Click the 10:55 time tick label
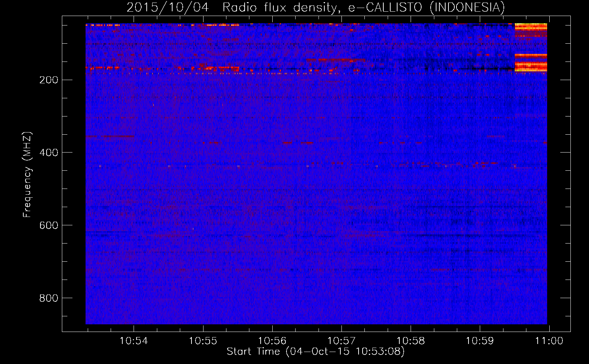The width and height of the screenshot is (589, 364). 203,341
